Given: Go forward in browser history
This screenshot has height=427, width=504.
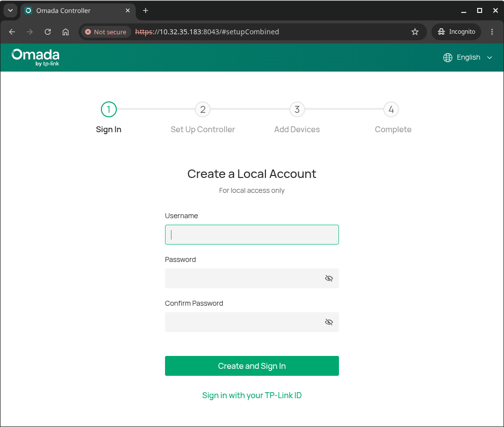Looking at the screenshot, I should [x=29, y=32].
